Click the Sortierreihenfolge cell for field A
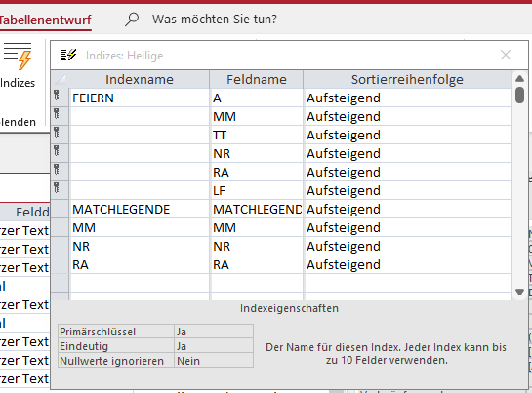532x393 pixels. 407,98
